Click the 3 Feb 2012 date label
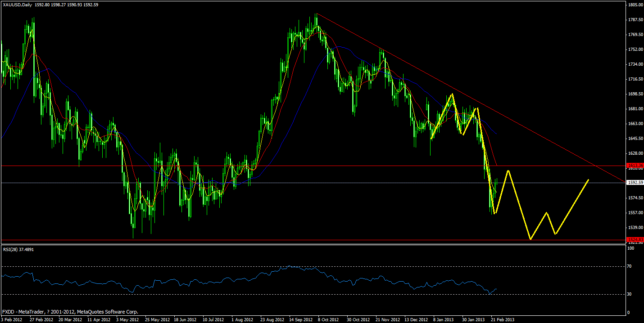 (11, 319)
